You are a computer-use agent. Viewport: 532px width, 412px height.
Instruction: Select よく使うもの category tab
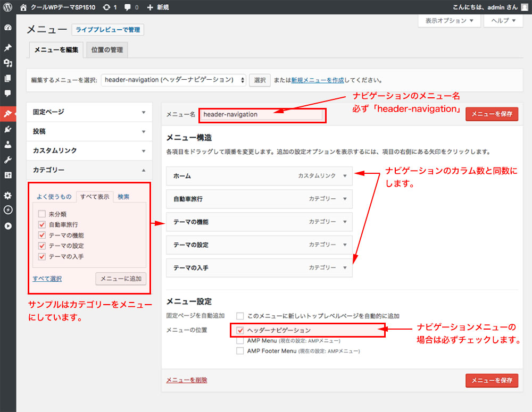click(54, 197)
